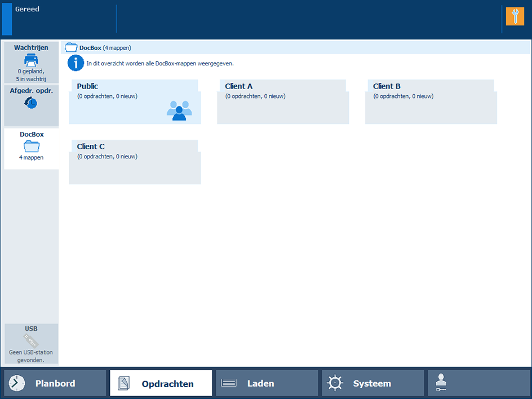Viewport: 532px width, 399px height.
Task: Click the Systeem gear icon
Action: 335,383
